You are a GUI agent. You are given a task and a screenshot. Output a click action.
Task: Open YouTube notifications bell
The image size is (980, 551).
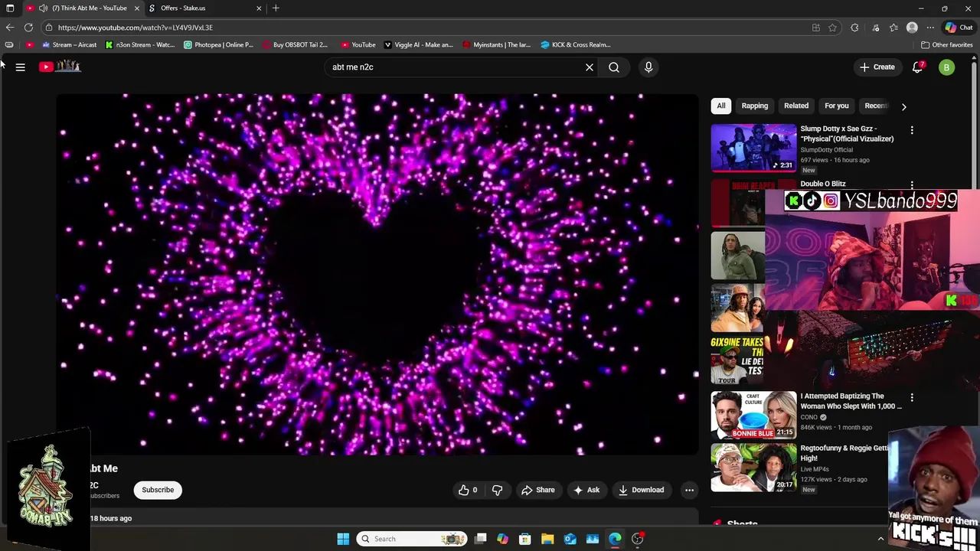(x=917, y=67)
